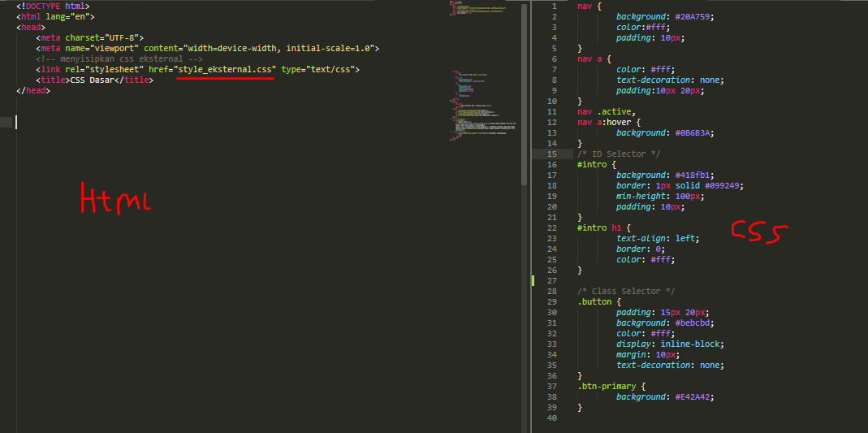This screenshot has width=868, height=433.
Task: Click the opening <head> tag
Action: coord(30,27)
